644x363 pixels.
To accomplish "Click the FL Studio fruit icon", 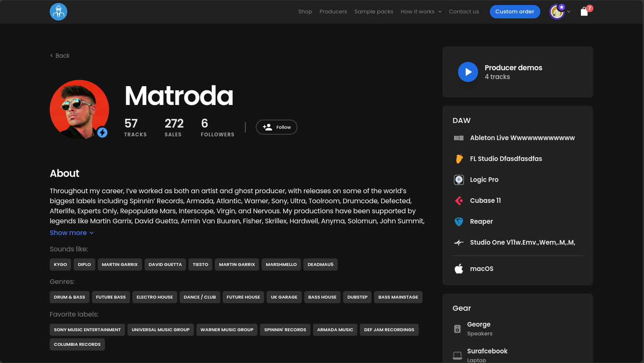I will (x=459, y=159).
